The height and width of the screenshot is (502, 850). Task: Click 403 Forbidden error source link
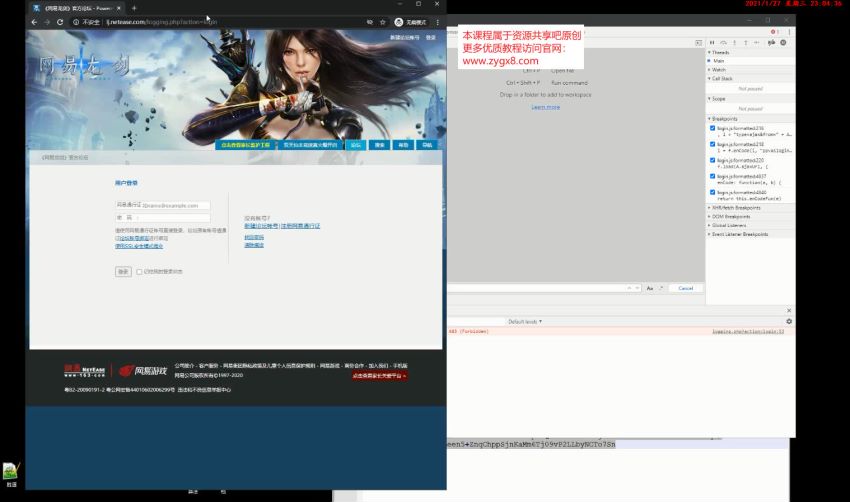pos(748,331)
